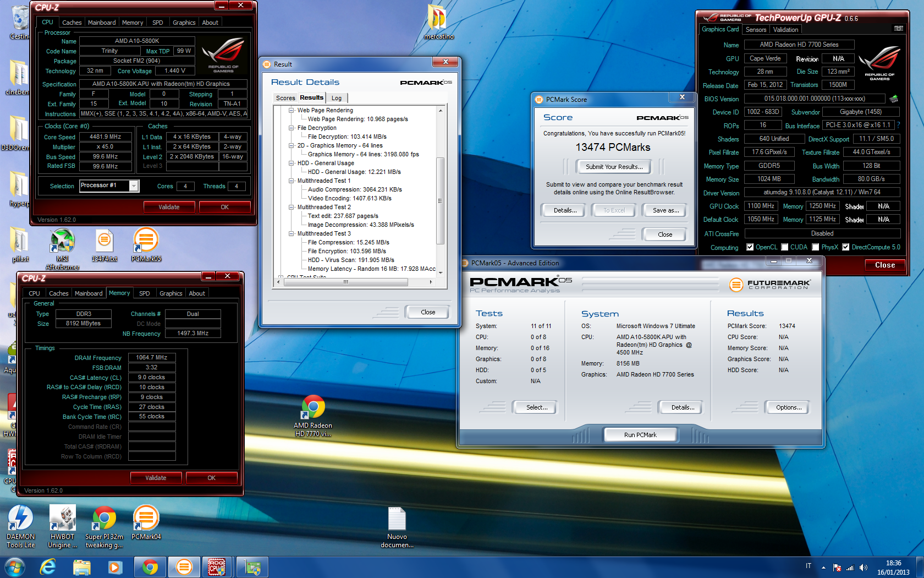This screenshot has width=924, height=578.
Task: Switch to Log tab in Result window
Action: [x=337, y=98]
